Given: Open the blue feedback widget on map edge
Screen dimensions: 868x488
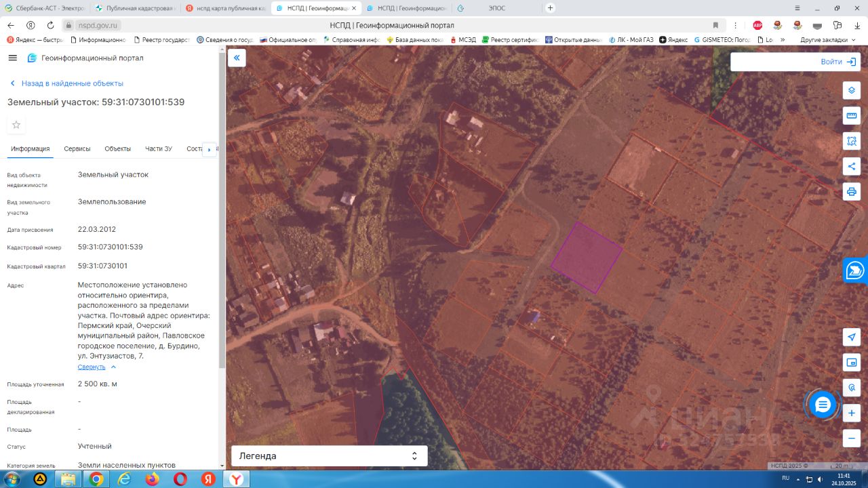Looking at the screenshot, I should point(855,270).
